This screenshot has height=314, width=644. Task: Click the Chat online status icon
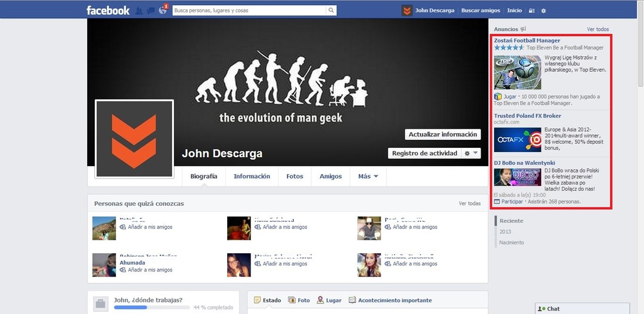[542, 309]
